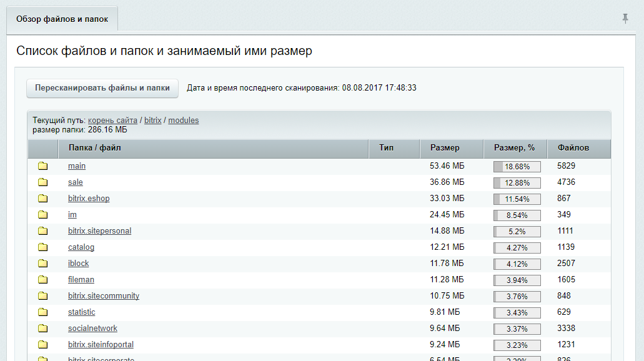This screenshot has height=361, width=644.
Task: Click the catalog row folder icon
Action: 42,247
